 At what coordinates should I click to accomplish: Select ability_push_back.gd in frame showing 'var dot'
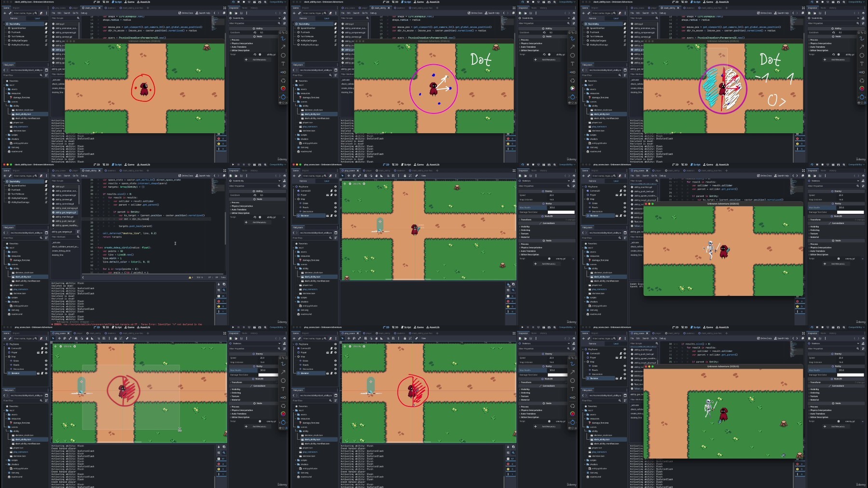tap(65, 221)
